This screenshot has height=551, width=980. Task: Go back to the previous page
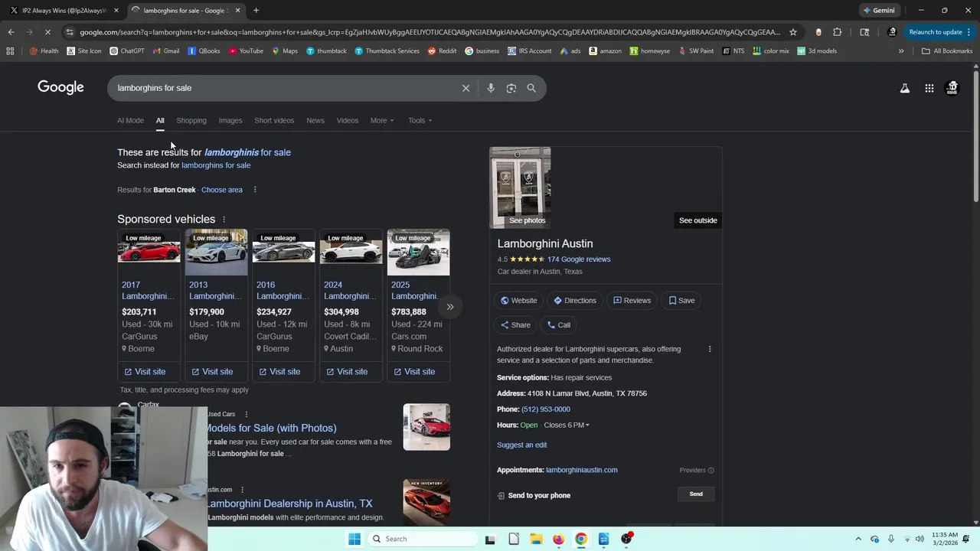coord(11,32)
